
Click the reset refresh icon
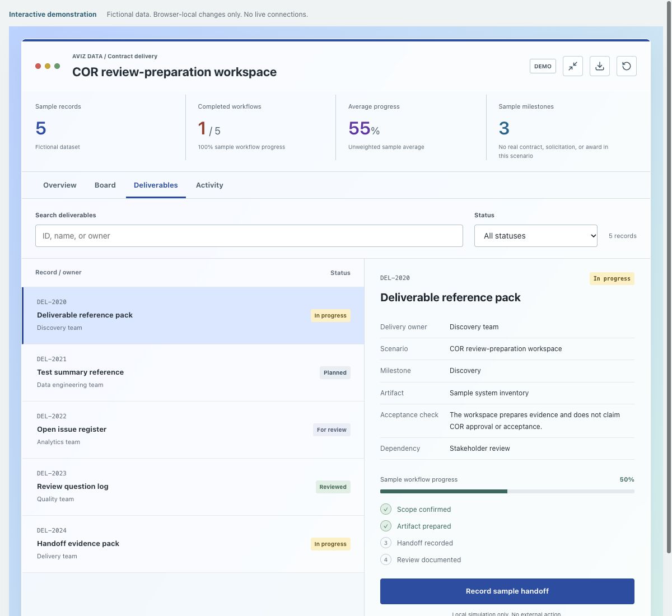(627, 66)
